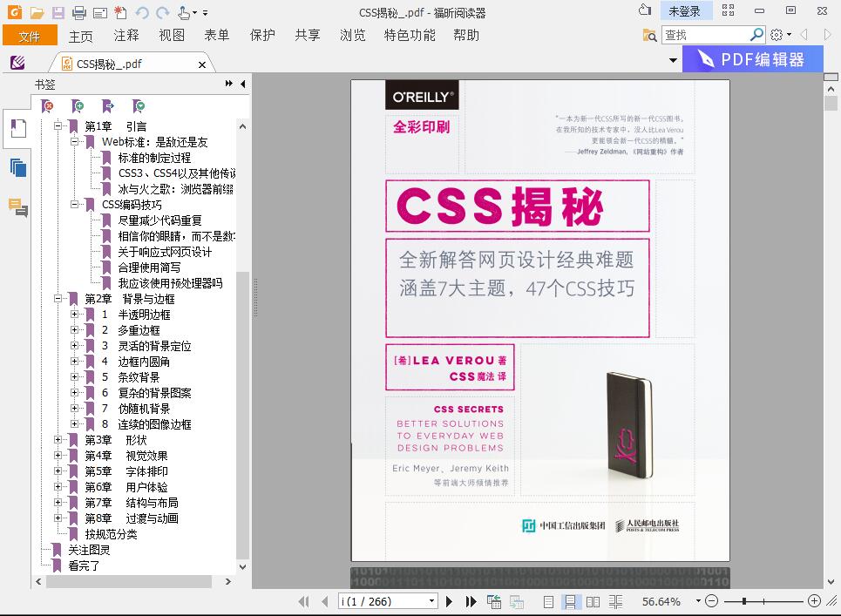Click the Save icon in quick access toolbar

point(58,12)
